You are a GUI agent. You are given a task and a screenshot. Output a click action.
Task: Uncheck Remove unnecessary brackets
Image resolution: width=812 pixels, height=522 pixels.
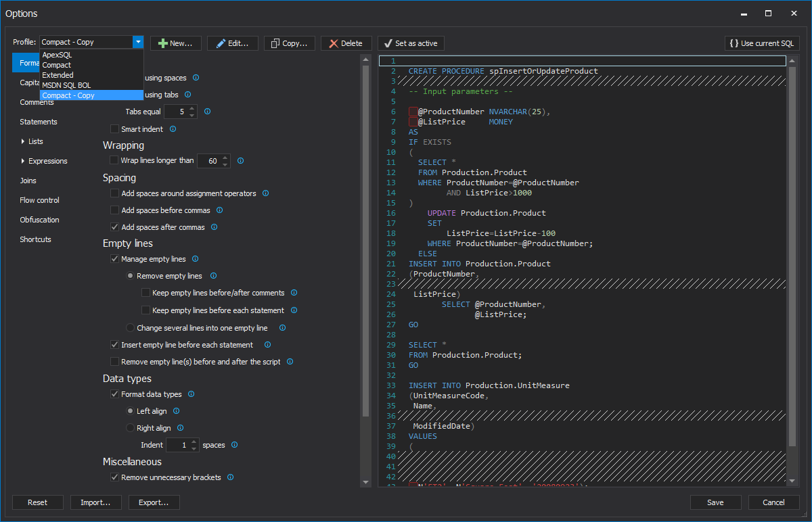(x=114, y=477)
